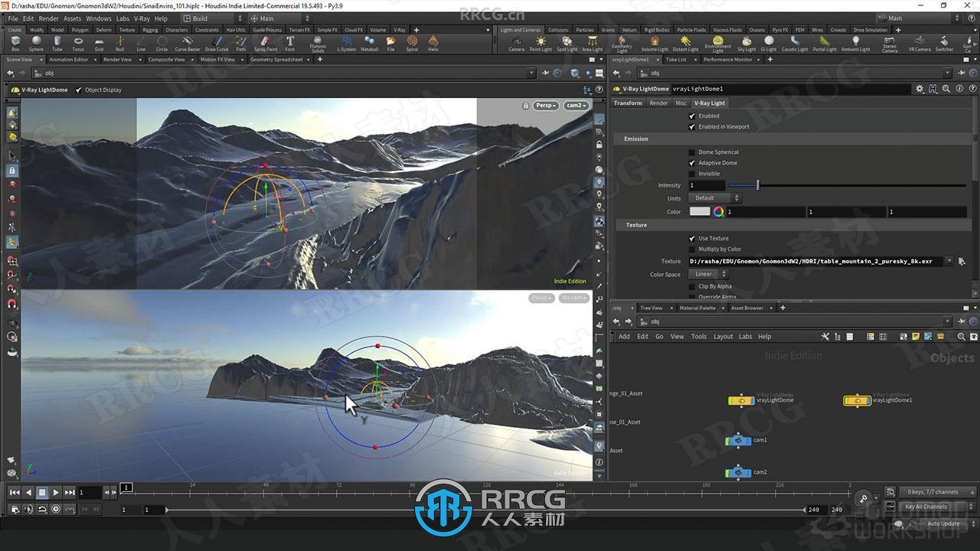The height and width of the screenshot is (551, 980).
Task: Select the Helix shelf tool
Action: click(433, 44)
